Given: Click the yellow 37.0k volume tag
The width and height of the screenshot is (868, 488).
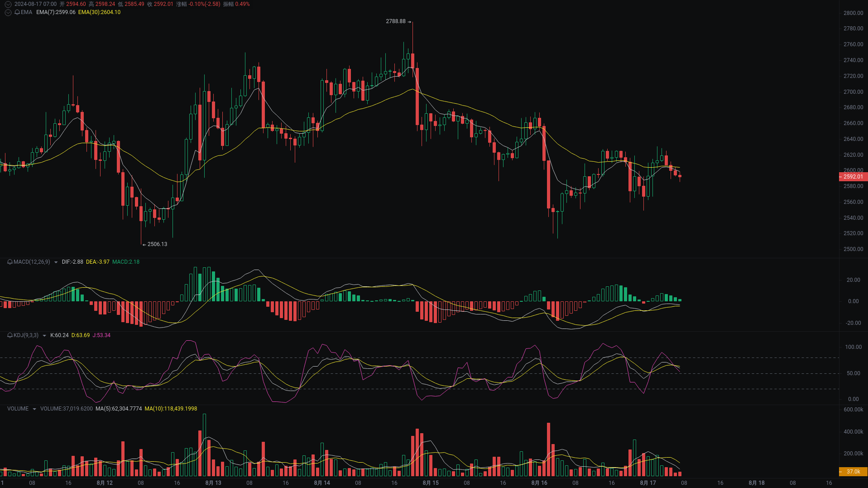Looking at the screenshot, I should pos(853,472).
